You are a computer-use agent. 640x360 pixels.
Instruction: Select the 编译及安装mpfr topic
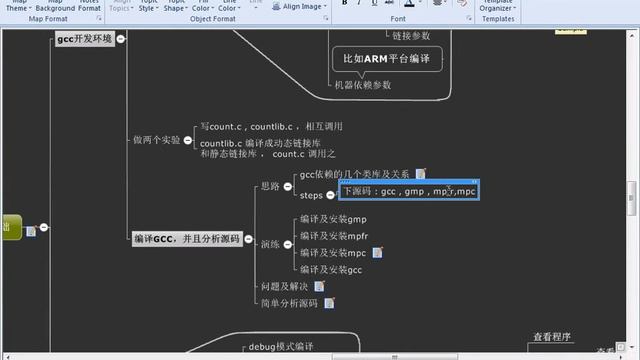[334, 236]
